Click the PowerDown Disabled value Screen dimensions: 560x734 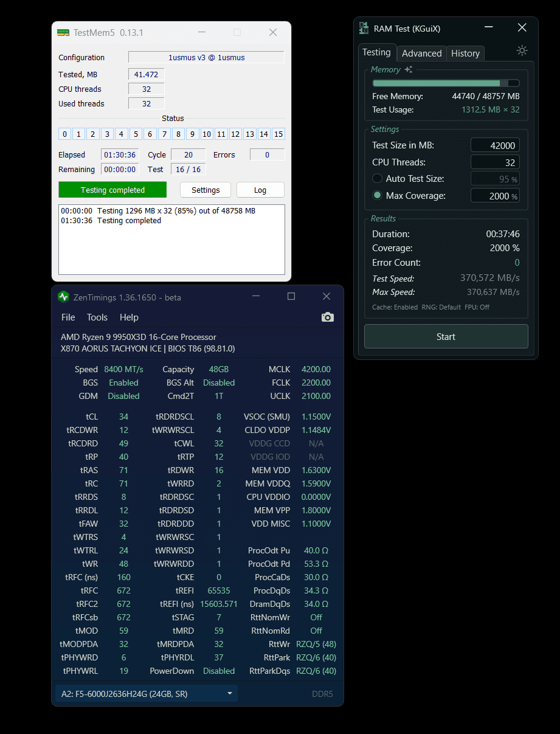coord(219,671)
